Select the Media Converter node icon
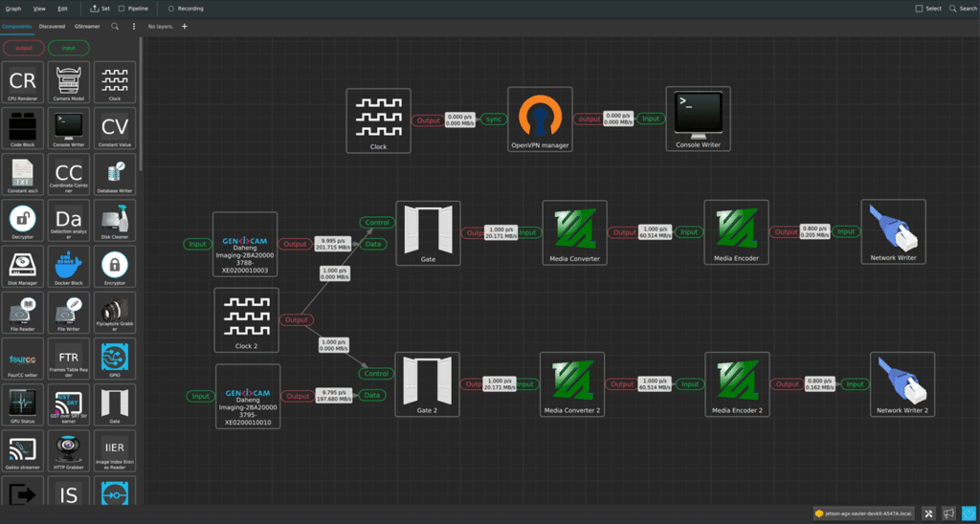 point(574,231)
